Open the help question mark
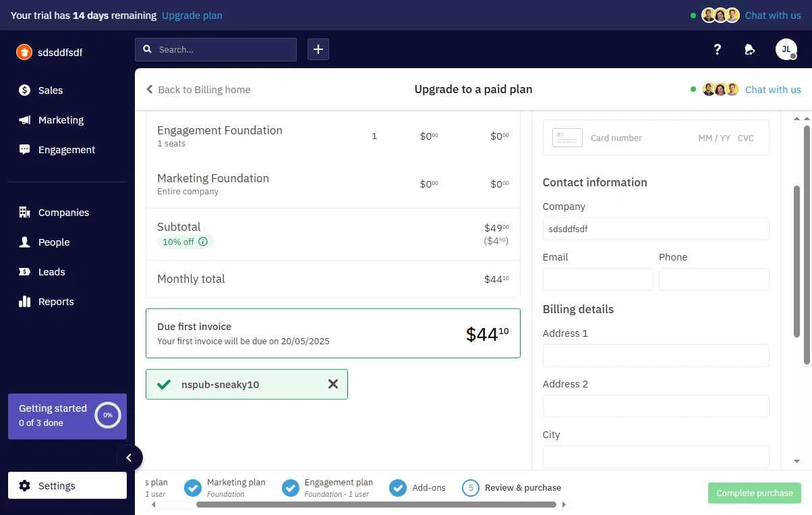The width and height of the screenshot is (812, 515). click(717, 49)
